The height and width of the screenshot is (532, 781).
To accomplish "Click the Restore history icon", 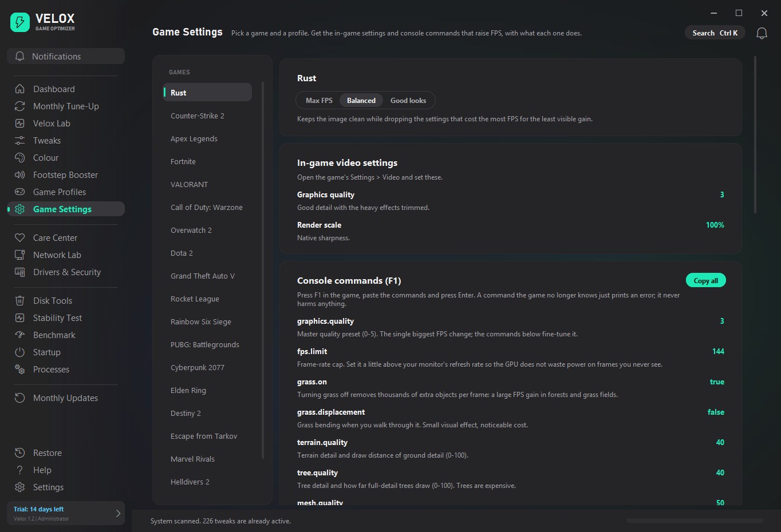I will point(19,452).
